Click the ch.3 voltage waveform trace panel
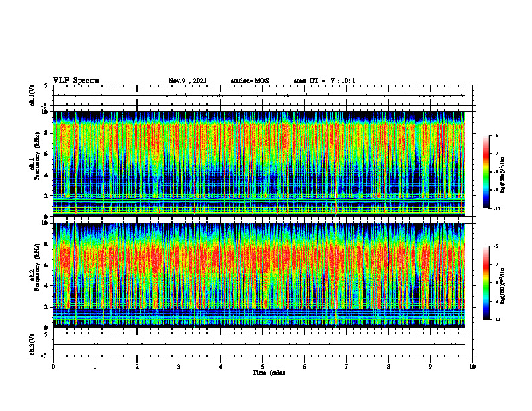The width and height of the screenshot is (532, 411). click(263, 345)
